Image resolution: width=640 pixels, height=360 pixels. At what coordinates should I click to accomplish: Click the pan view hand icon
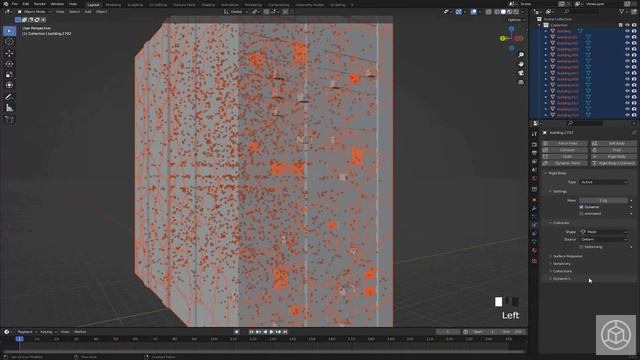tap(521, 64)
